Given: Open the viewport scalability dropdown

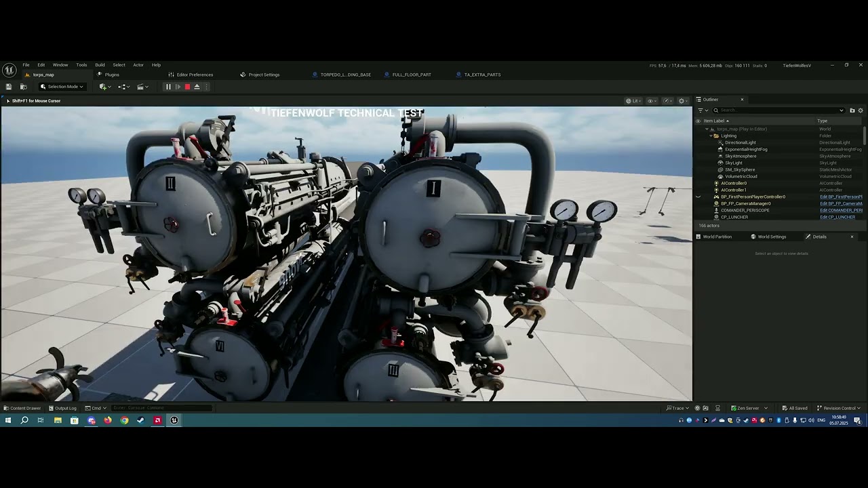Looking at the screenshot, I should click(667, 101).
